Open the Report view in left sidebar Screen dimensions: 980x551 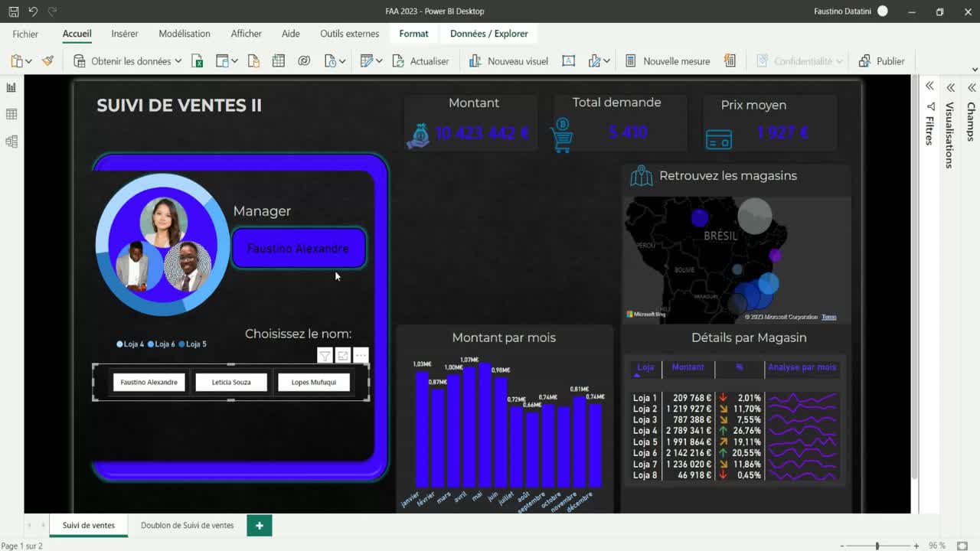pyautogui.click(x=11, y=88)
